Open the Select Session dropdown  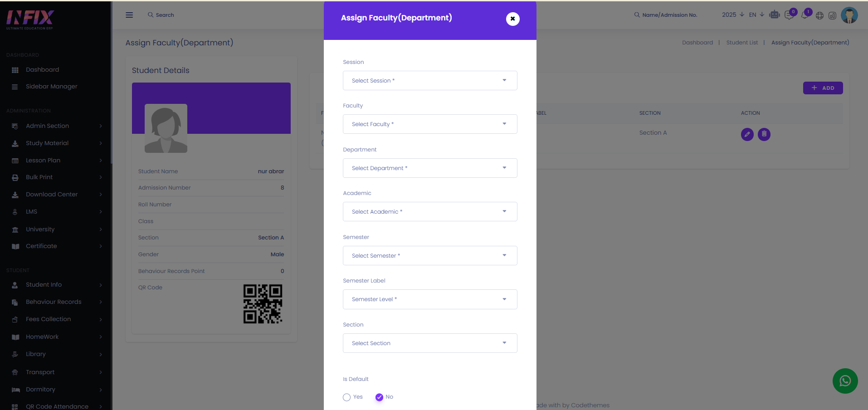coord(430,80)
